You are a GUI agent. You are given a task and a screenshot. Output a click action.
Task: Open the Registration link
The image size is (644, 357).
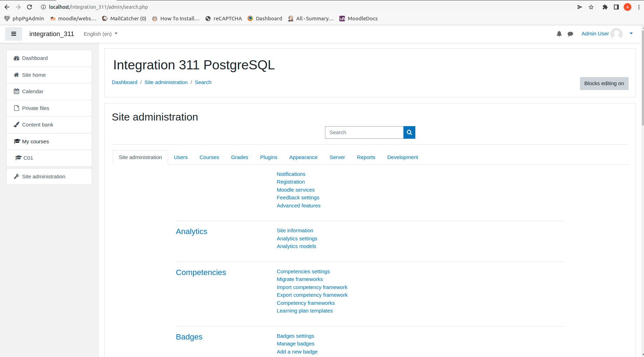tap(291, 182)
